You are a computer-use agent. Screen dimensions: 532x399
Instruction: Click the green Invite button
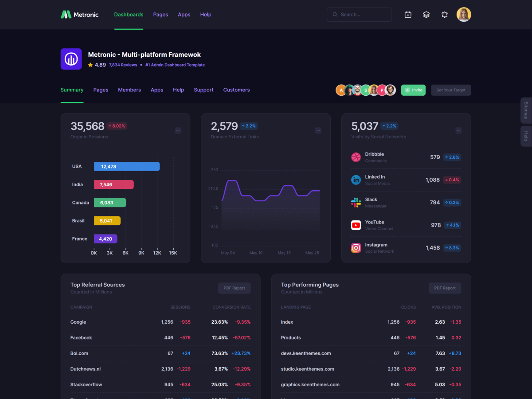coord(413,90)
